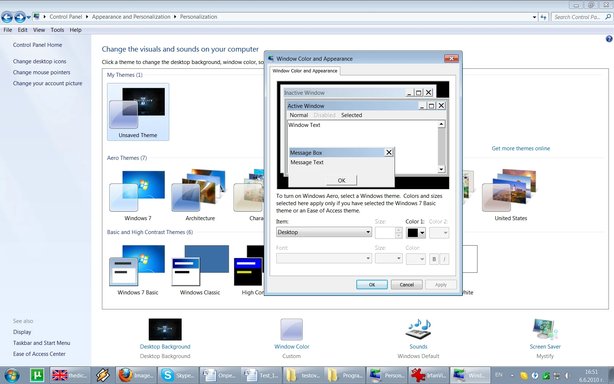The height and width of the screenshot is (384, 614).
Task: Click the blue help question mark icon
Action: [609, 39]
